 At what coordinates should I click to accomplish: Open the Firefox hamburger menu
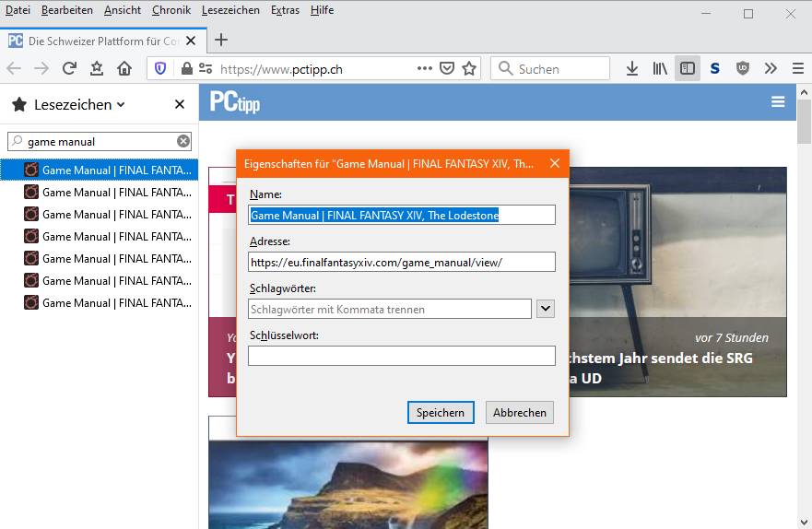click(798, 68)
